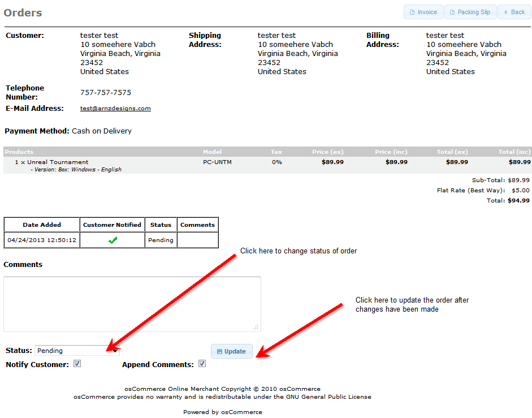Click the Orders page heading
Viewport: 532px width, 418px height.
point(23,12)
